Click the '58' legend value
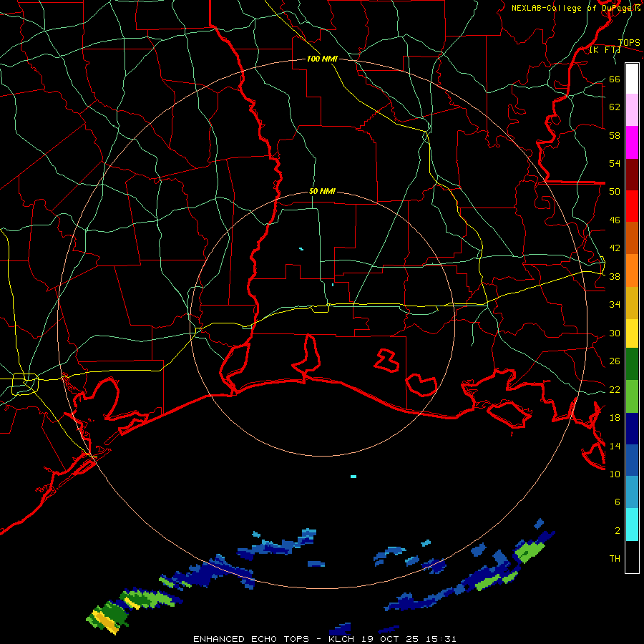Viewport: 644px width, 644px height. coord(615,135)
